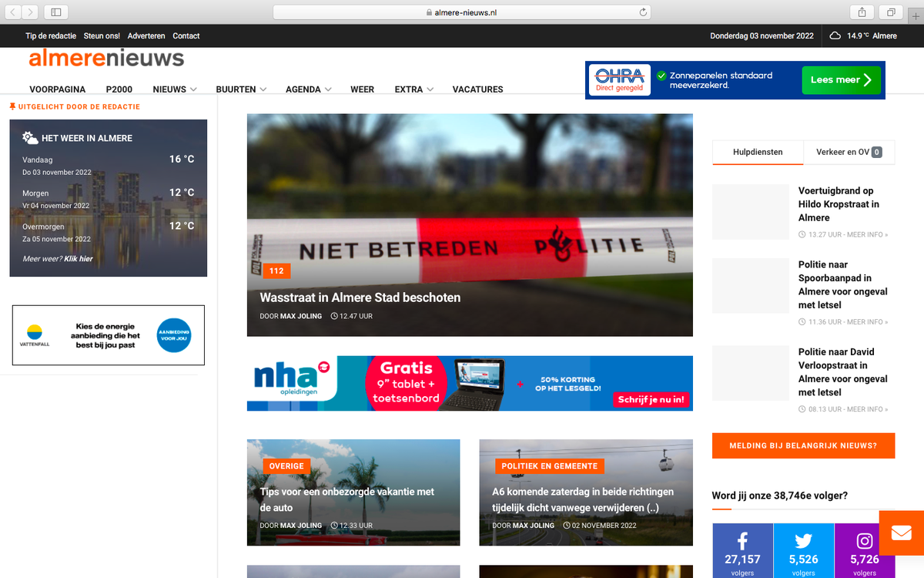Go forward with Safari forward arrow
This screenshot has height=578, width=924.
click(30, 12)
